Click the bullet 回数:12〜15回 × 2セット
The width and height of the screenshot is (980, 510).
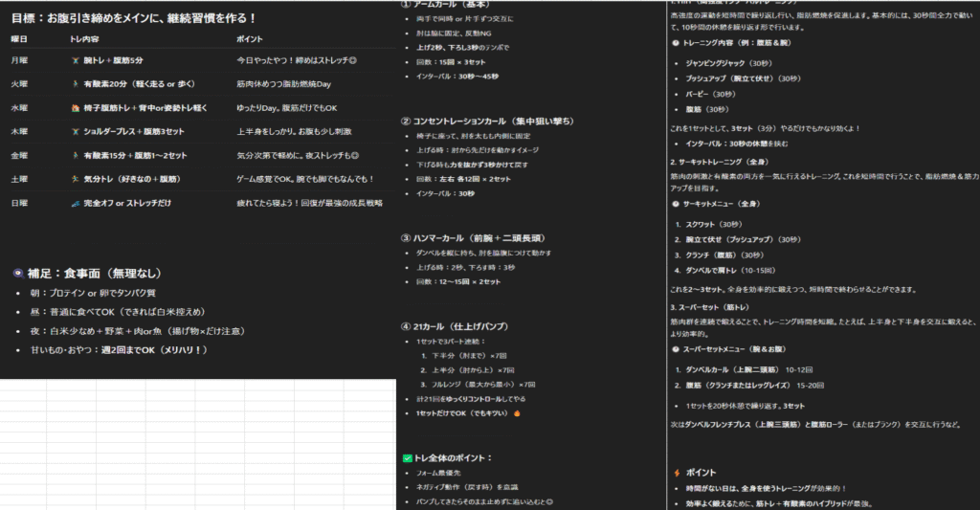pos(458,282)
